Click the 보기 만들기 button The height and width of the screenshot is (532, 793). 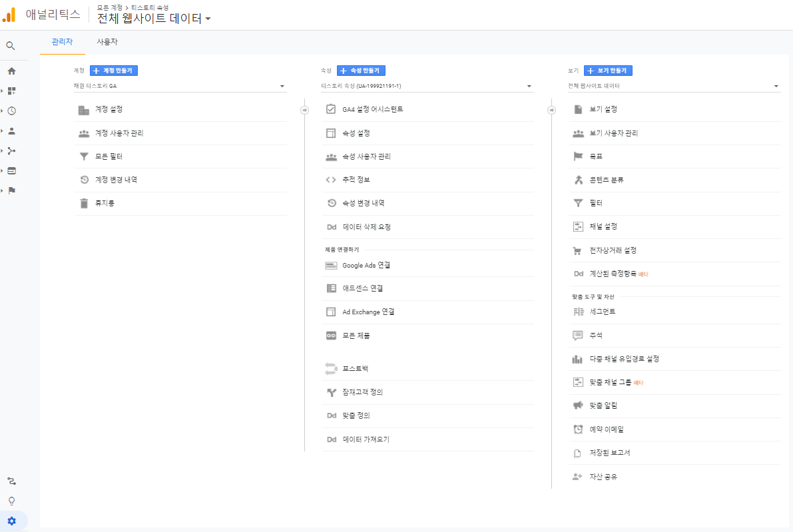(608, 71)
